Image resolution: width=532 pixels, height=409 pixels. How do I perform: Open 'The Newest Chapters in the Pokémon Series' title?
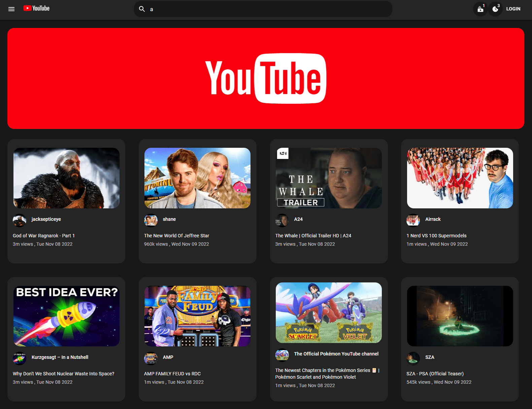pos(327,374)
